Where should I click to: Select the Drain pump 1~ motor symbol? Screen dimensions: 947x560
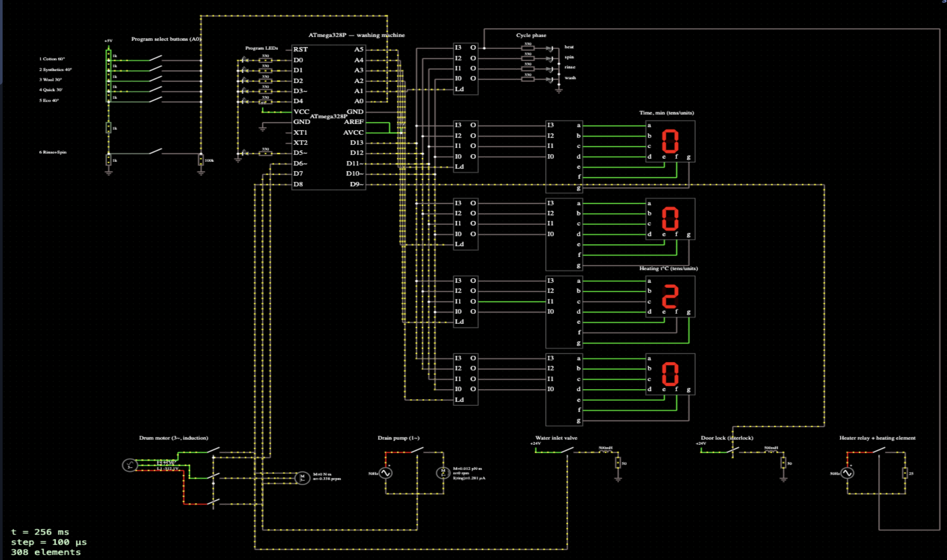point(443,473)
